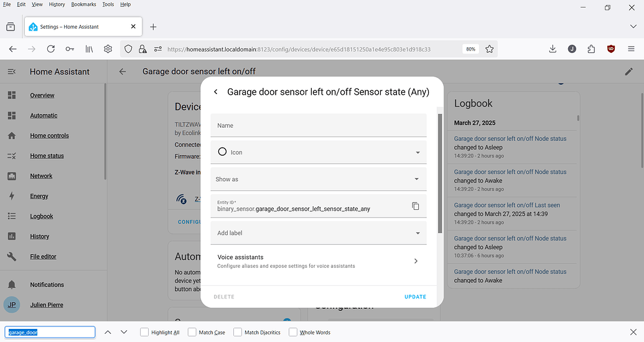The width and height of the screenshot is (644, 342).
Task: Open the Help menu
Action: pos(125,4)
